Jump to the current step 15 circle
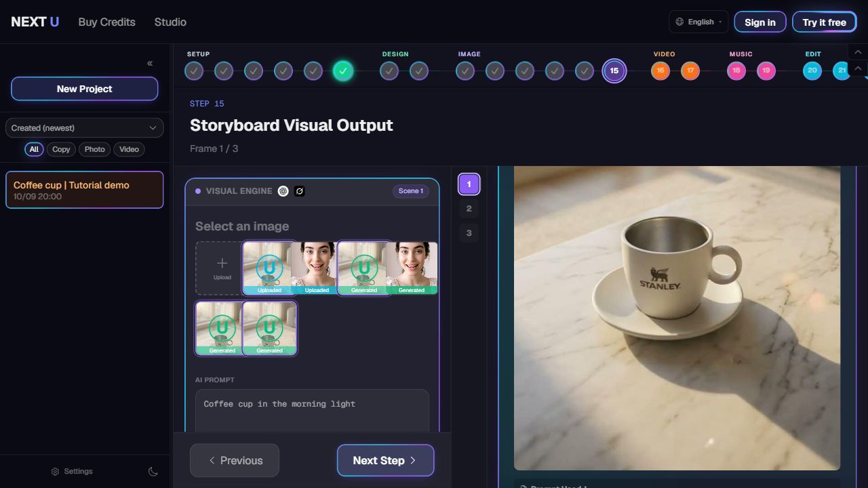This screenshot has height=488, width=868. pos(614,70)
